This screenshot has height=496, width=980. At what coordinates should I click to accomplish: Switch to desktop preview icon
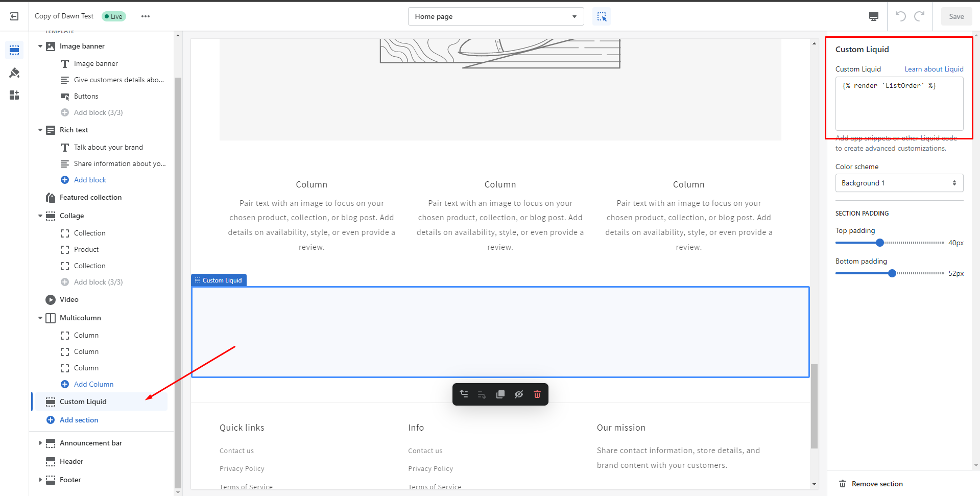coord(874,16)
